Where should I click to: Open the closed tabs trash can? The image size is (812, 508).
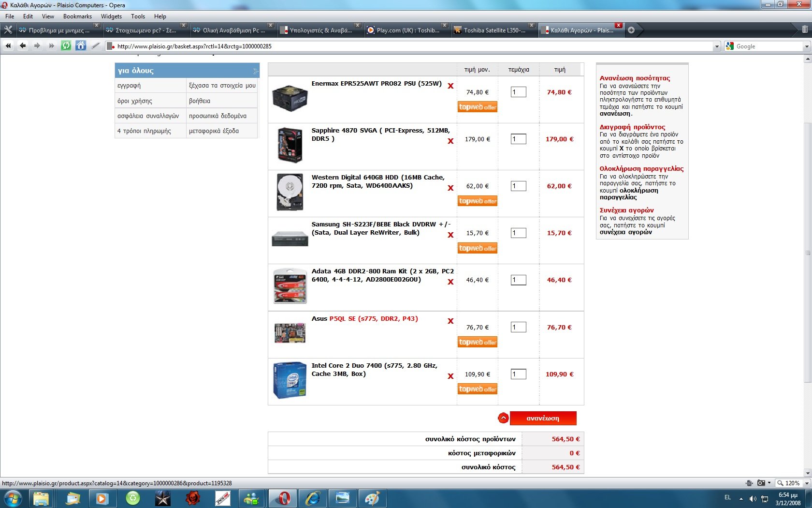pos(805,30)
